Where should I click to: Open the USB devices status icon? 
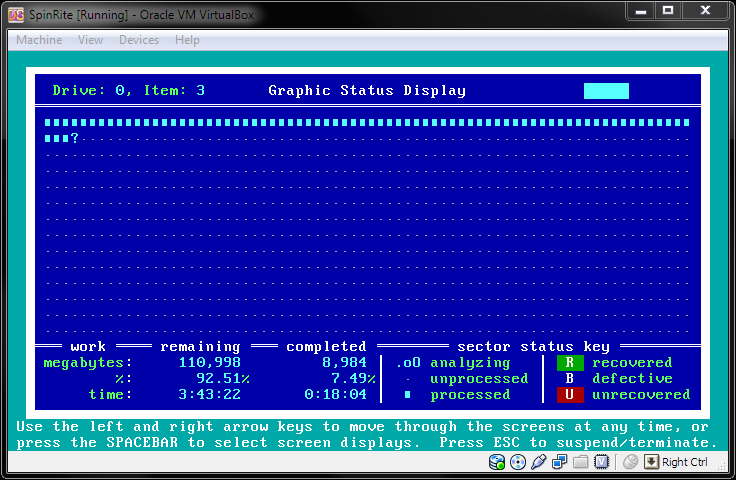click(539, 462)
